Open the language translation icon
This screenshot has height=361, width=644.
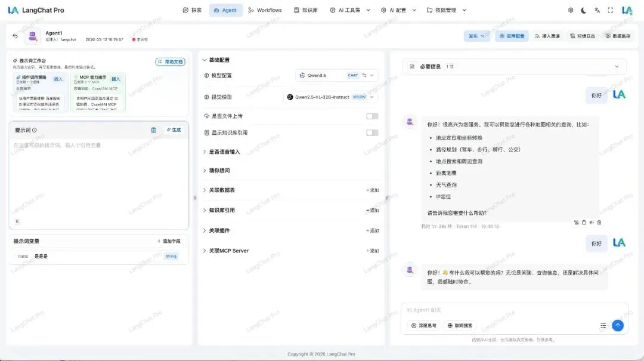click(597, 10)
